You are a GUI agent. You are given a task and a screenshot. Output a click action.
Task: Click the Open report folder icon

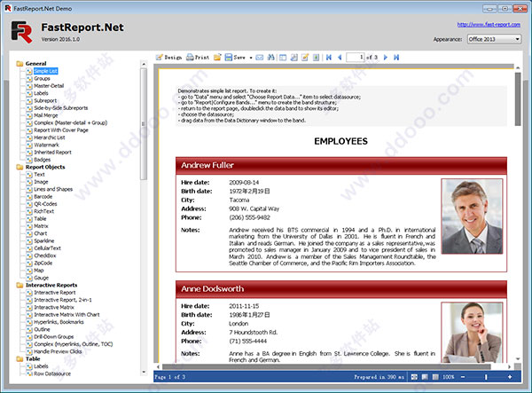tap(217, 58)
